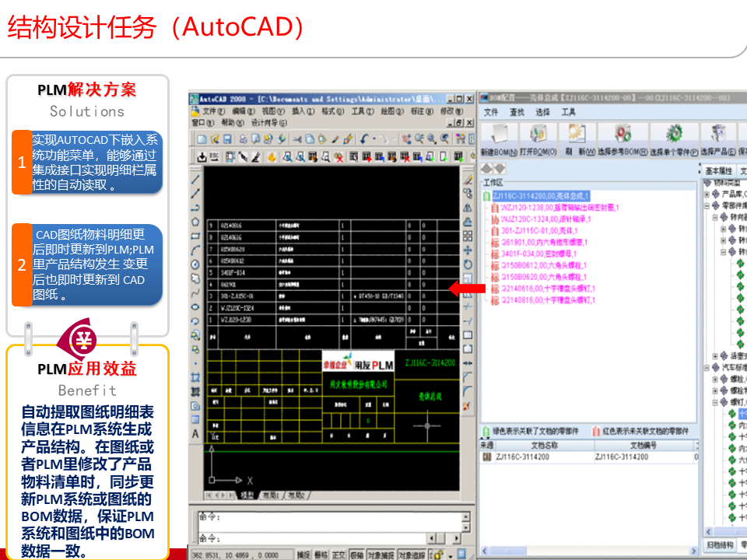747x560 pixels.
Task: Open AutoCAD 插入 menu
Action: [x=303, y=111]
